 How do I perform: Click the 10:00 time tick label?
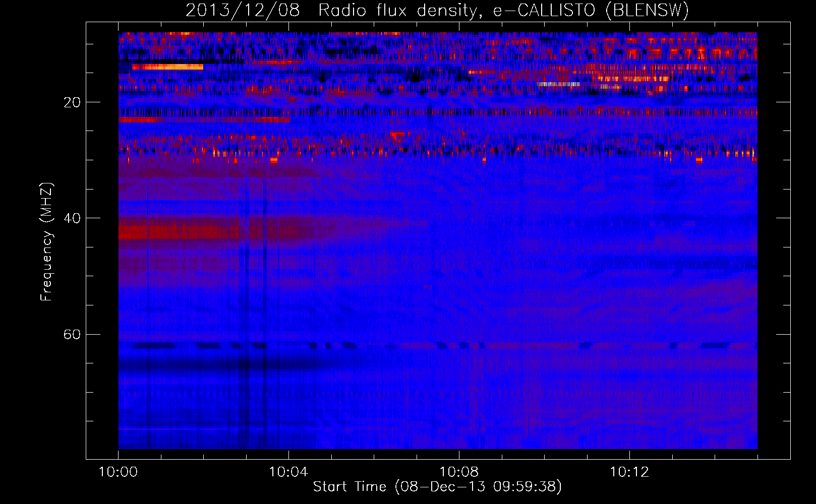pos(119,472)
